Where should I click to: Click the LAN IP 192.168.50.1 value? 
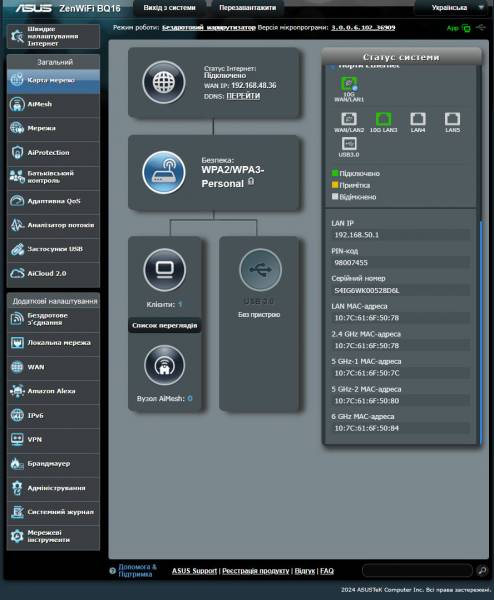[357, 235]
